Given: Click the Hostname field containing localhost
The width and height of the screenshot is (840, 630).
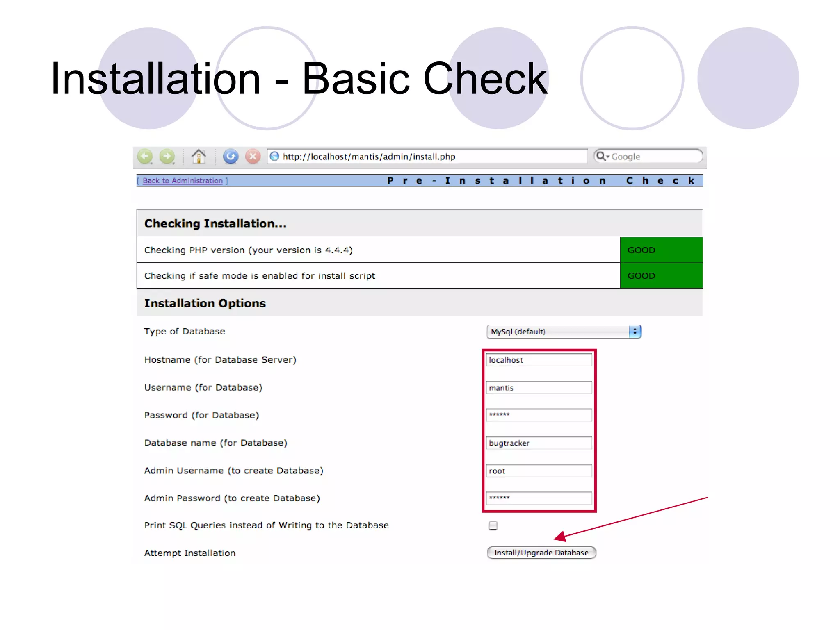Looking at the screenshot, I should click(539, 360).
